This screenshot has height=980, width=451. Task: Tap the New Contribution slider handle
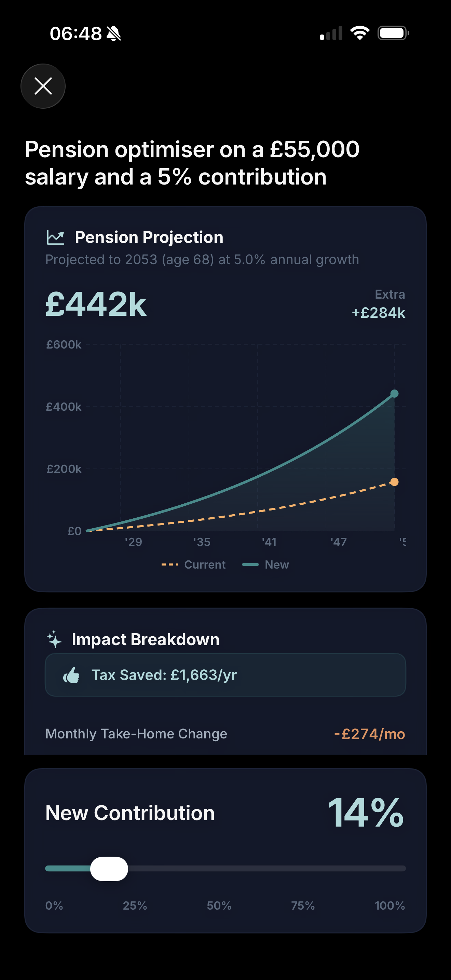[x=109, y=869]
